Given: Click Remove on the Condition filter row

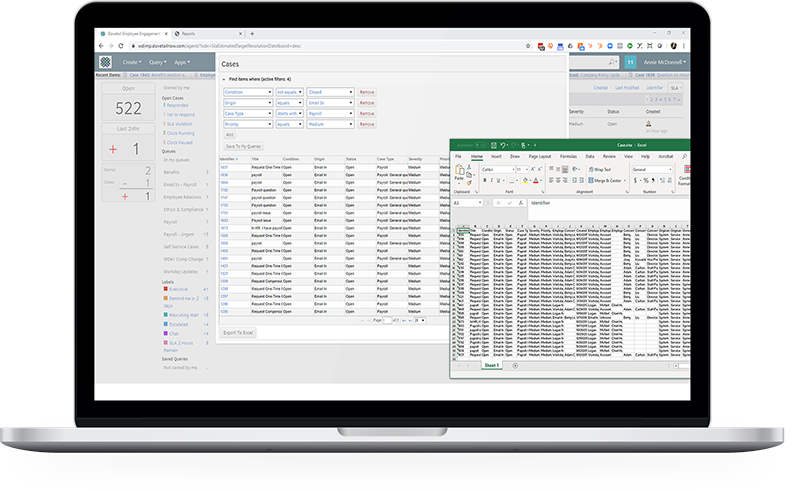Looking at the screenshot, I should (366, 92).
